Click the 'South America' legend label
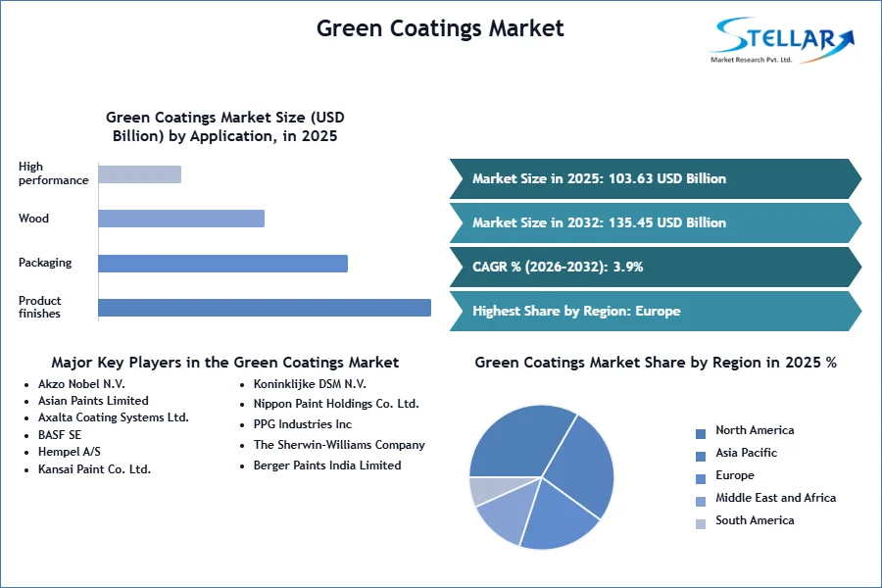882x588 pixels. pos(755,520)
